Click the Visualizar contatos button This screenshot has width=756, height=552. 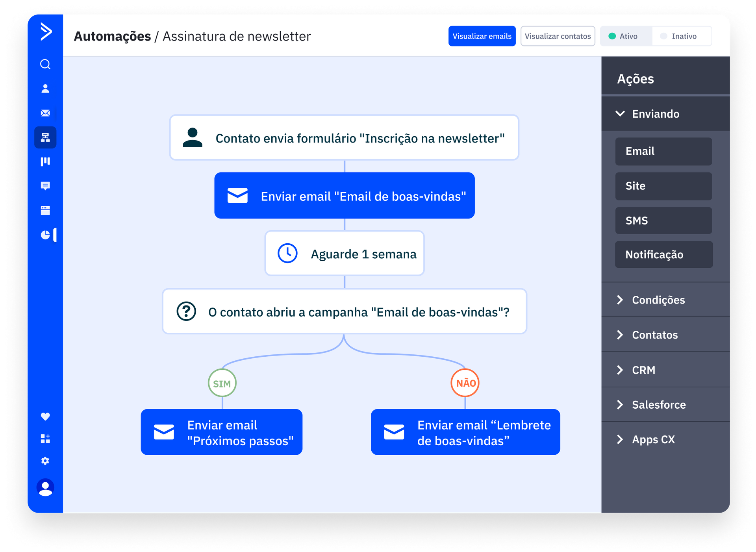558,36
